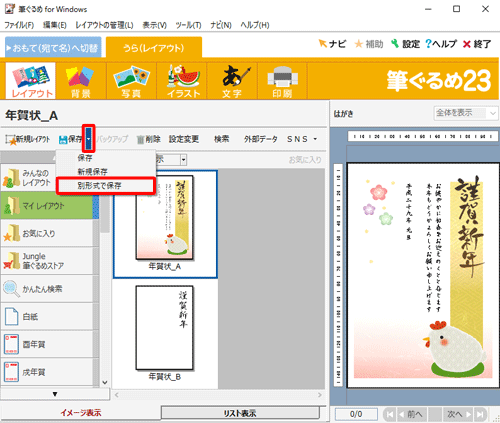
Task: Click 前へ previous page button
Action: (411, 414)
